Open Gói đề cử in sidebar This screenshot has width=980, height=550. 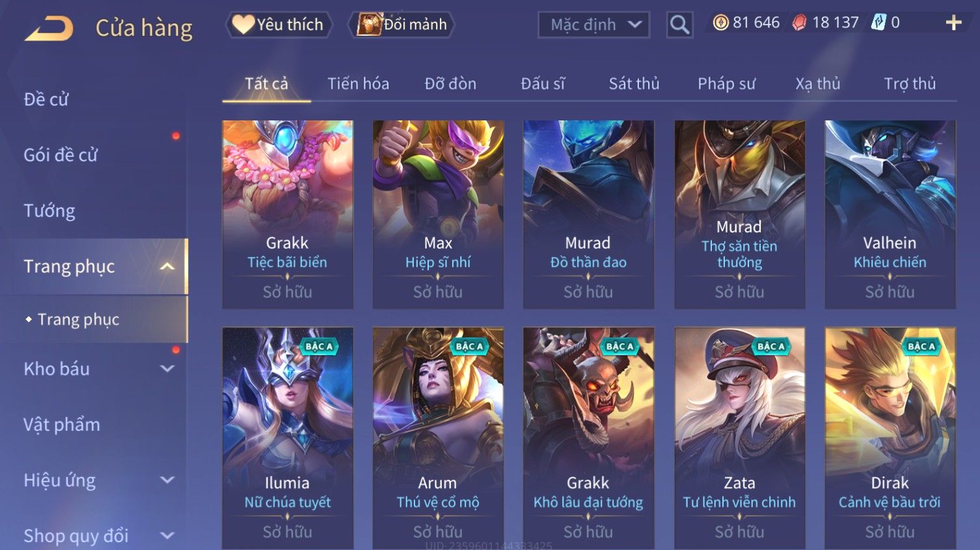[x=61, y=155]
